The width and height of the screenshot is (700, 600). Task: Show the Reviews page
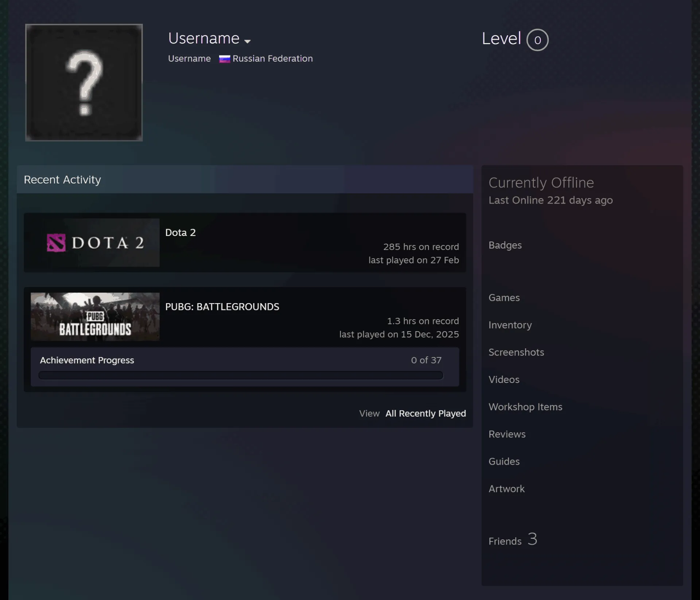click(507, 434)
